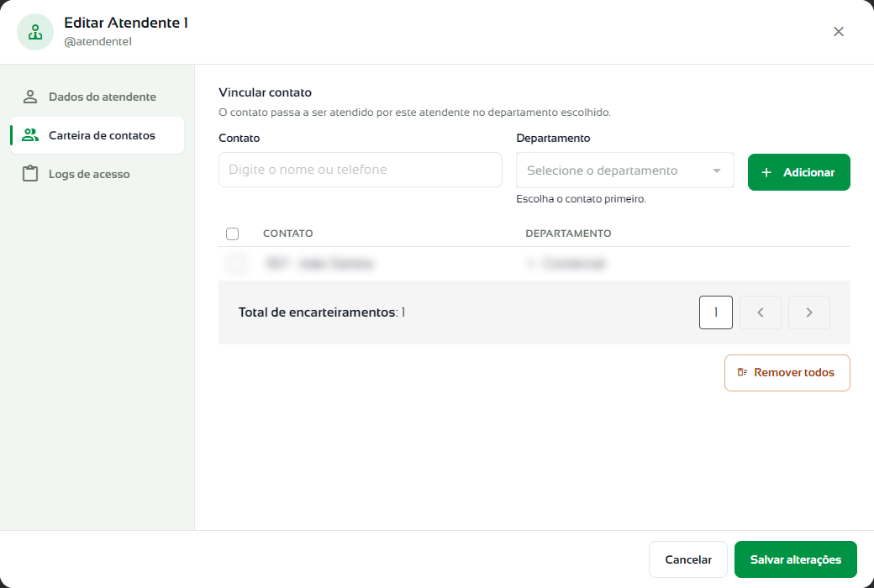
Task: Click the next page arrow
Action: (808, 312)
